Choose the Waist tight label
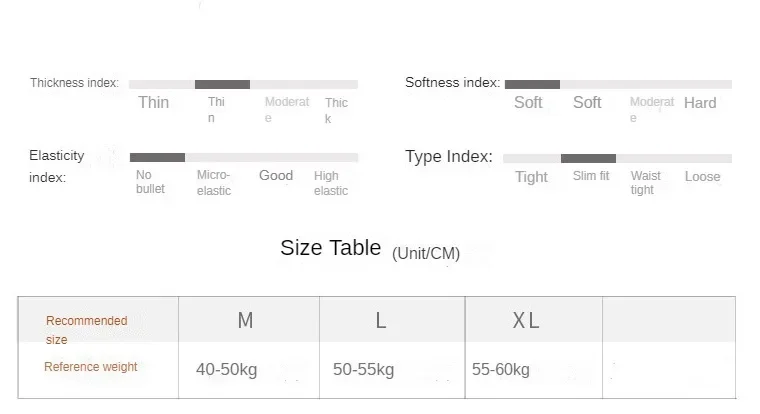 [x=646, y=183]
